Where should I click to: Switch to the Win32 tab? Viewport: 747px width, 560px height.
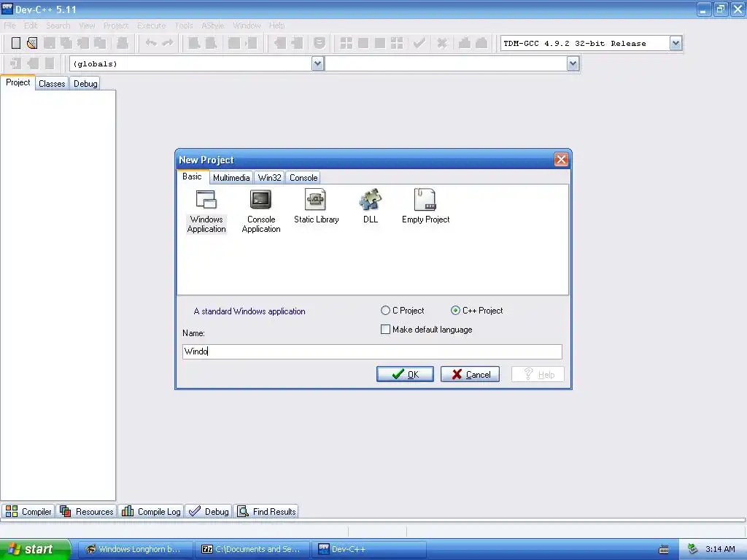(x=270, y=178)
